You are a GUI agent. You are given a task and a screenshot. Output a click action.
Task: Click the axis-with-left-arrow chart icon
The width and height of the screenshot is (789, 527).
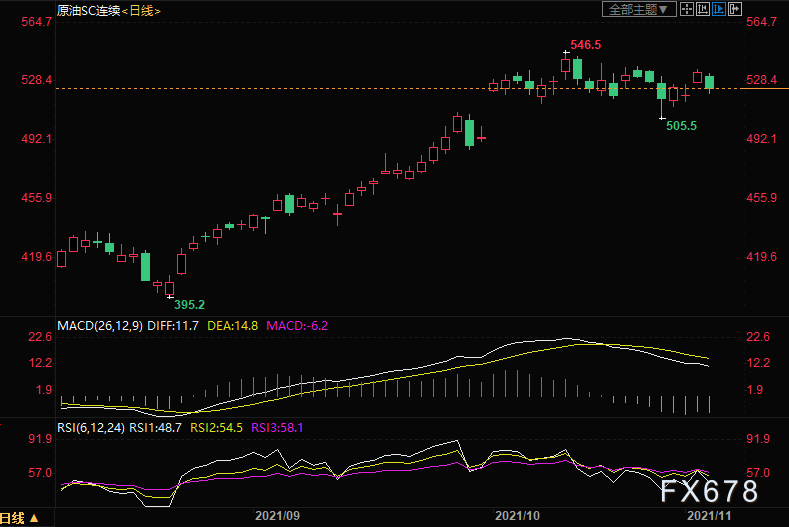[703, 9]
